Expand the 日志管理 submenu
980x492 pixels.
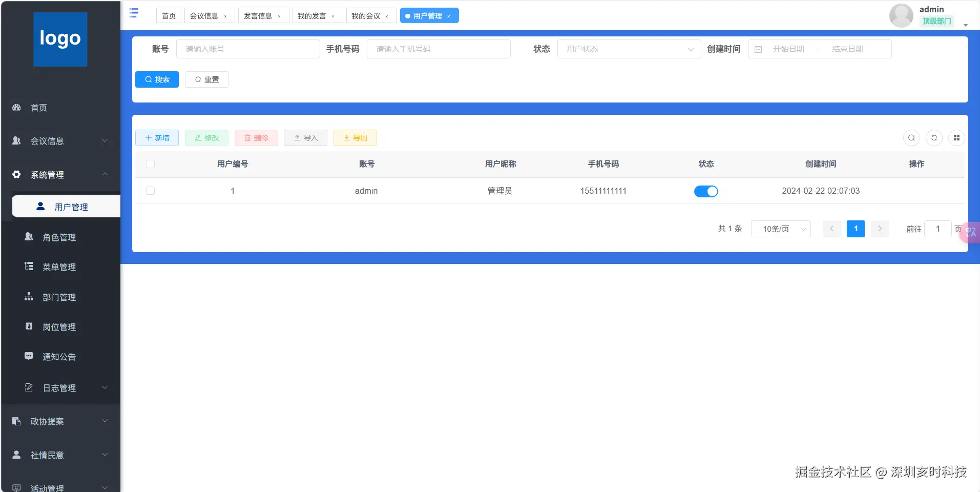[105, 387]
